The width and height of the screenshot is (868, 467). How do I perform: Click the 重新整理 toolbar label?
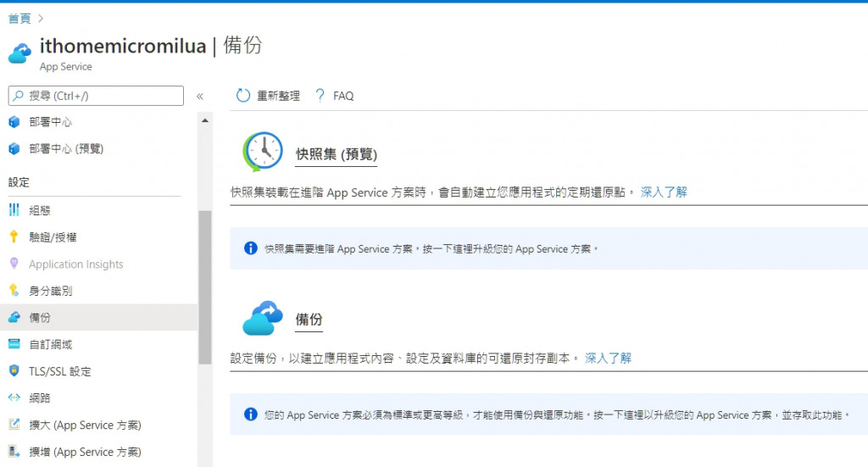[x=278, y=96]
